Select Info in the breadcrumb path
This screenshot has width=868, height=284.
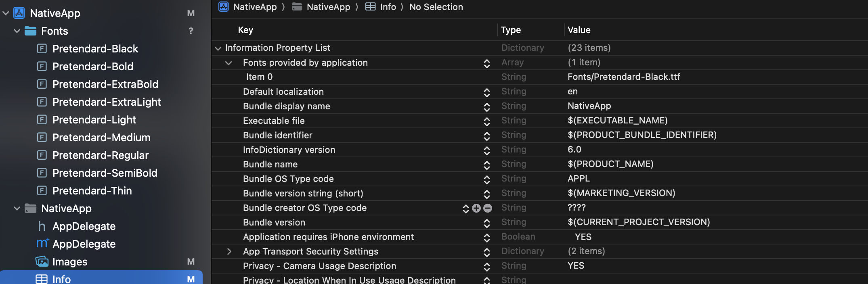388,7
